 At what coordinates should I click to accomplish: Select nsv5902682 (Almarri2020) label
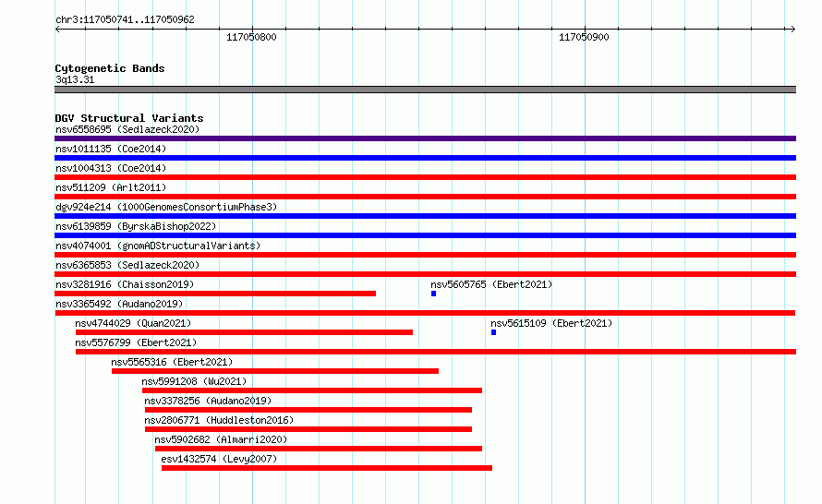[221, 439]
